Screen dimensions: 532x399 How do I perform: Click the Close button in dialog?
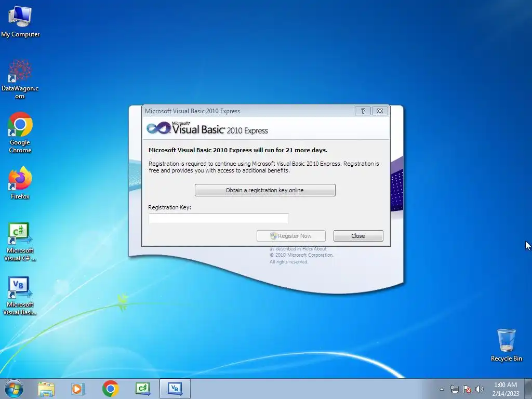tap(358, 236)
